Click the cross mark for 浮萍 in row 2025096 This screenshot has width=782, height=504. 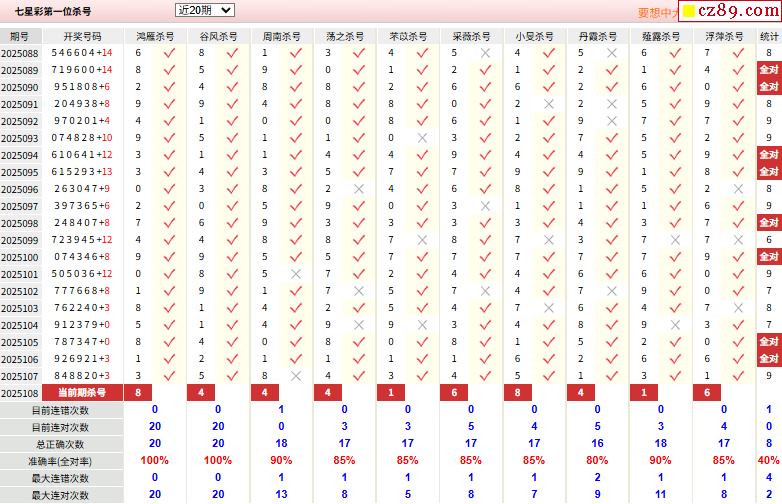(x=738, y=189)
